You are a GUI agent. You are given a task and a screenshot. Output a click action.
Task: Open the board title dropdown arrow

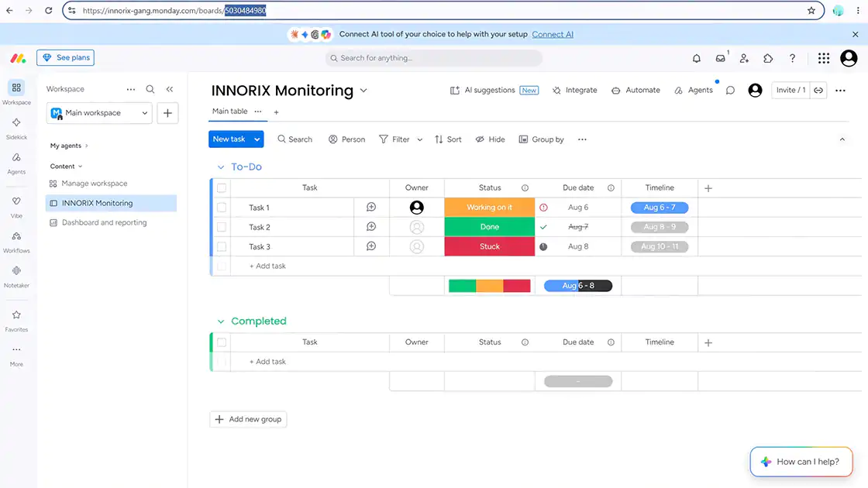click(363, 90)
